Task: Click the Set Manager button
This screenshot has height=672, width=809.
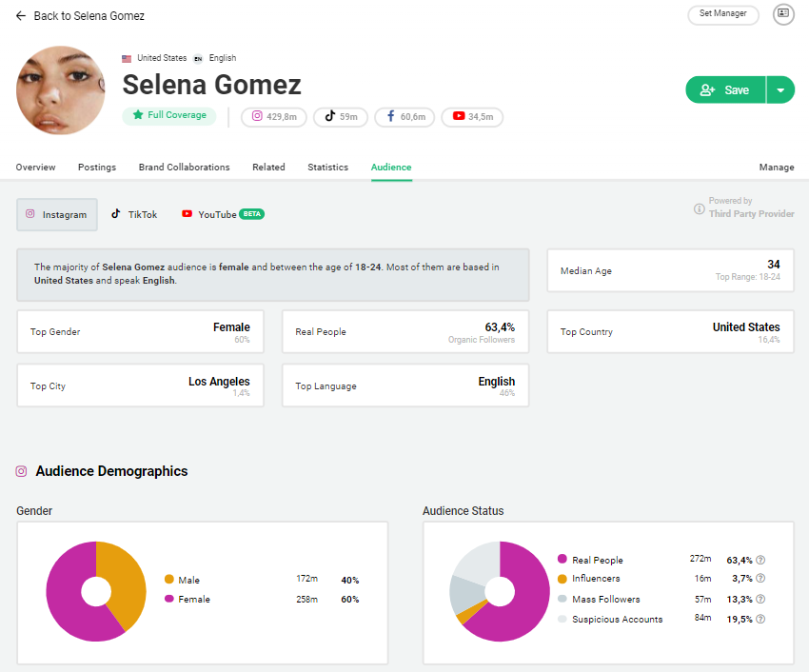Action: [x=722, y=14]
